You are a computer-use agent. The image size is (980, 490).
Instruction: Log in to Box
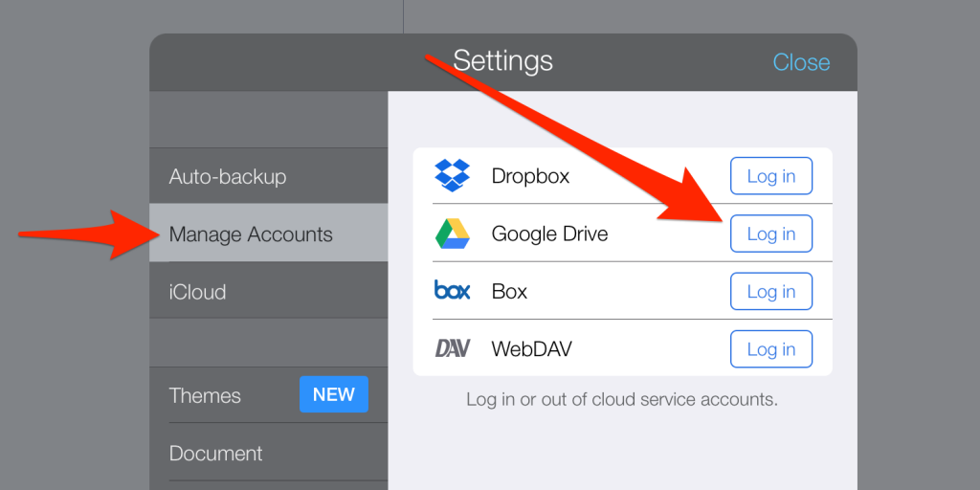click(771, 291)
